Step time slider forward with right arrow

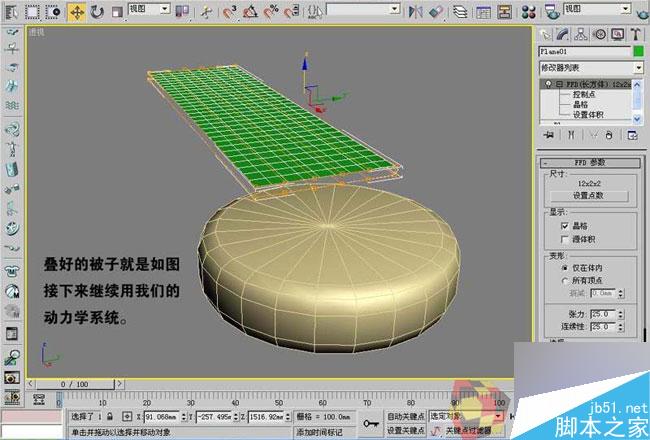pos(119,384)
